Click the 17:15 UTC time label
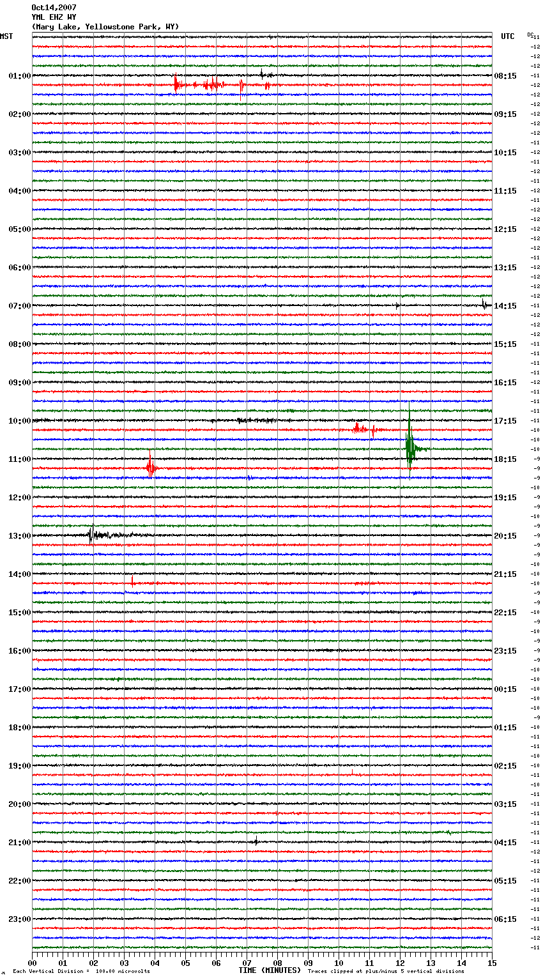 [505, 421]
